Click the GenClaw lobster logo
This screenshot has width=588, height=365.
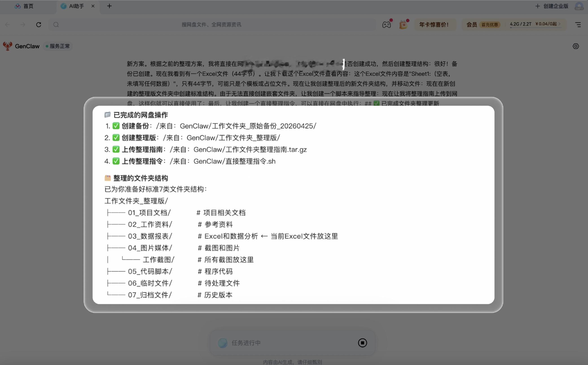click(7, 46)
